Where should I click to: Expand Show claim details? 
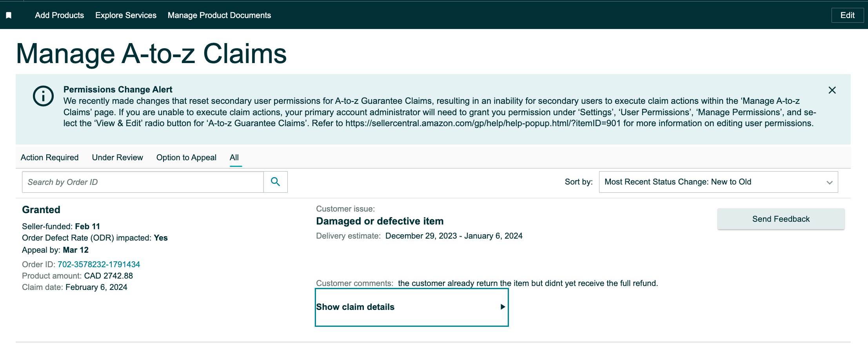click(x=412, y=307)
